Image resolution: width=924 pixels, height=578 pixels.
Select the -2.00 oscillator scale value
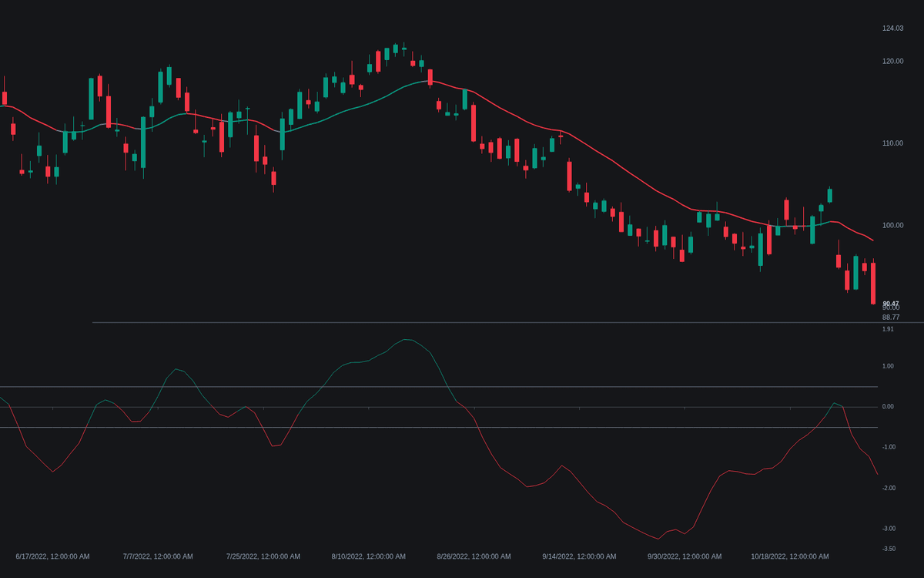(888, 488)
